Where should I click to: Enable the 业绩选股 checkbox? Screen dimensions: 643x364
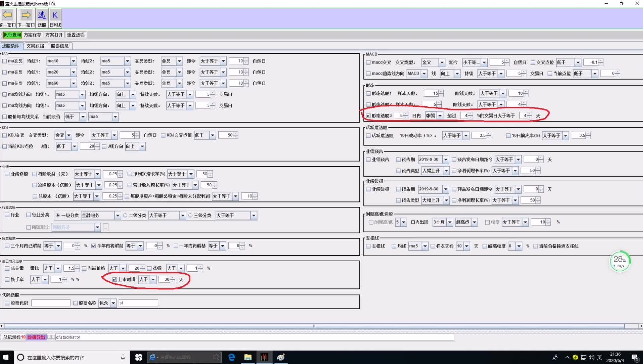coord(7,174)
